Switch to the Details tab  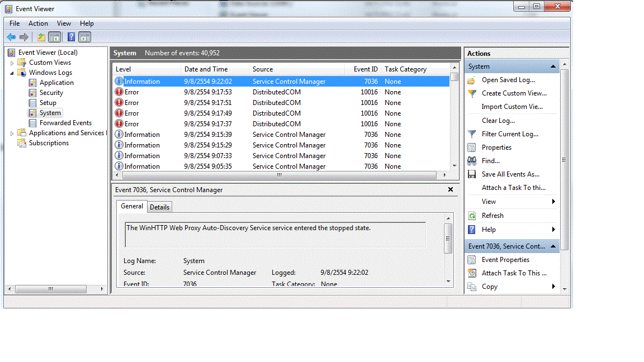click(159, 207)
